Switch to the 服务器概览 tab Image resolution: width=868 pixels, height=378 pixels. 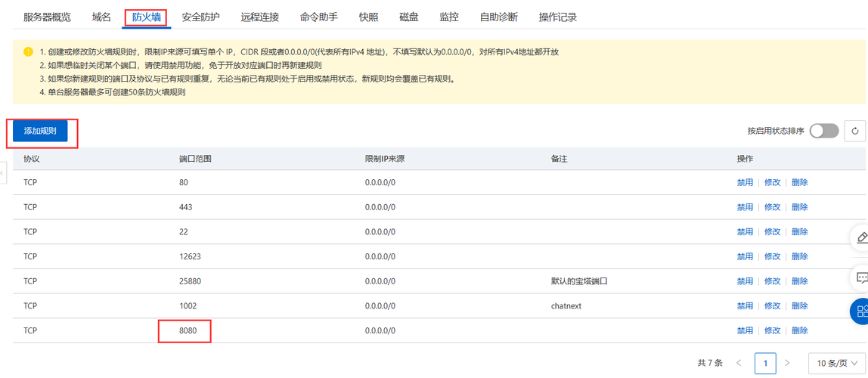click(x=47, y=17)
